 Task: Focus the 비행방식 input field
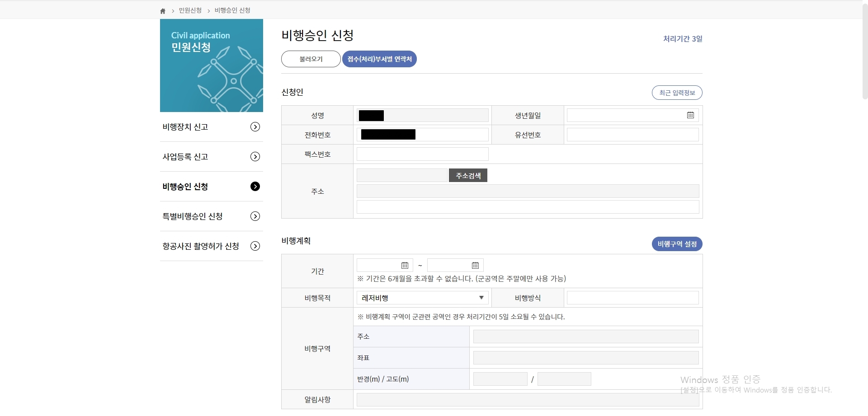click(x=632, y=298)
